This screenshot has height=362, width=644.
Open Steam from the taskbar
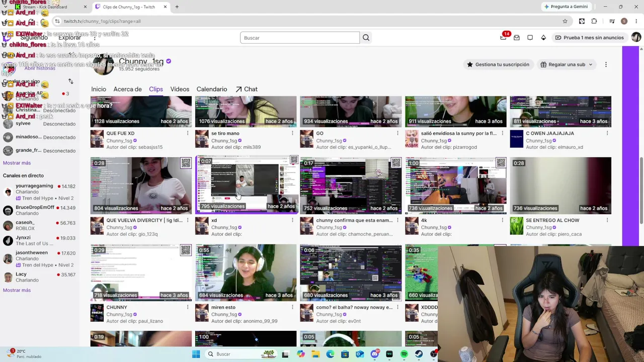[x=419, y=354]
